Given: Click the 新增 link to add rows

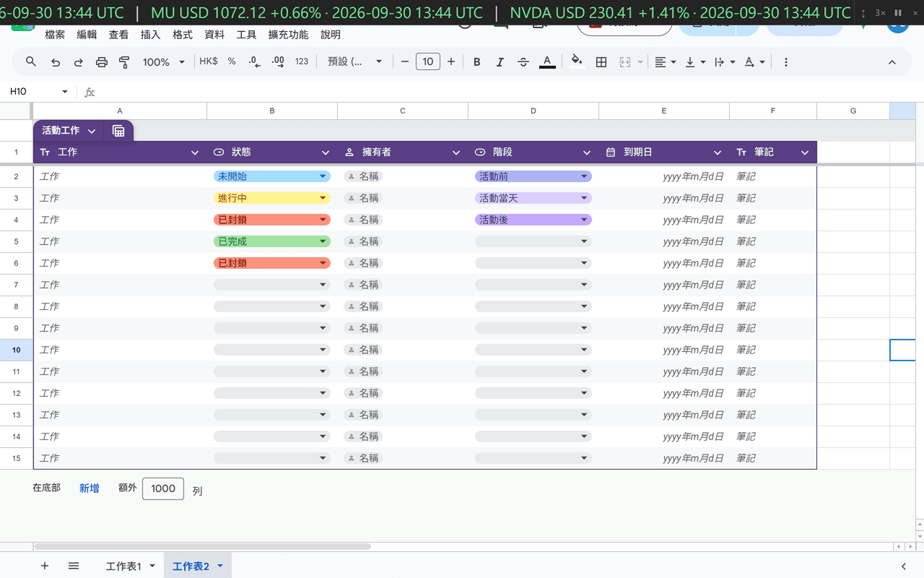Looking at the screenshot, I should tap(90, 488).
